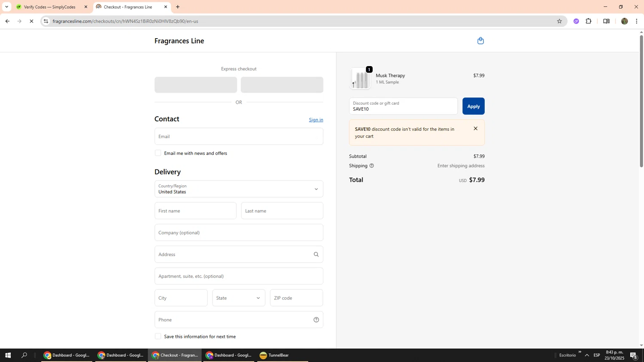The width and height of the screenshot is (644, 362).
Task: Open the tab search dropdown arrow
Action: tap(6, 7)
